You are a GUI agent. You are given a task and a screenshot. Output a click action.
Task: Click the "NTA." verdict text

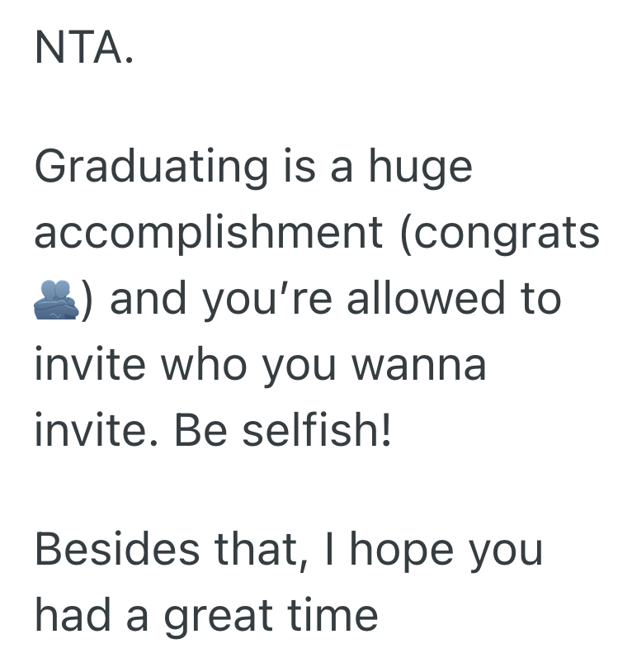tap(83, 50)
